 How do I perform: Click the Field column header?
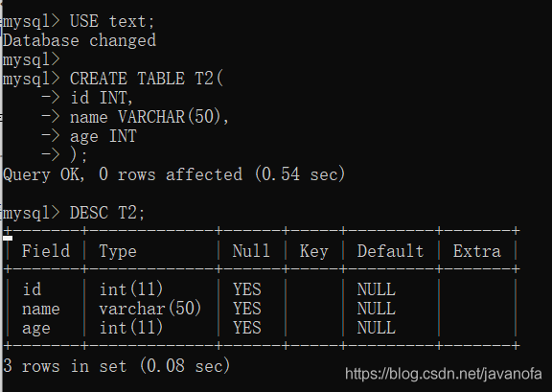pos(46,251)
